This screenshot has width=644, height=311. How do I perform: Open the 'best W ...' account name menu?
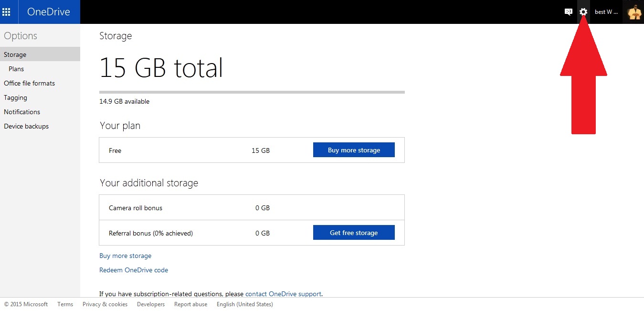click(x=606, y=12)
